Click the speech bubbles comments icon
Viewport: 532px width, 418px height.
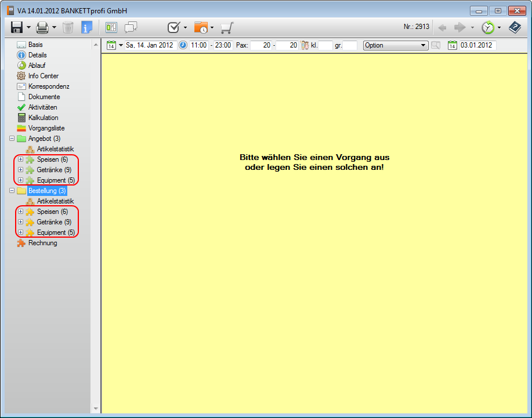coord(131,27)
